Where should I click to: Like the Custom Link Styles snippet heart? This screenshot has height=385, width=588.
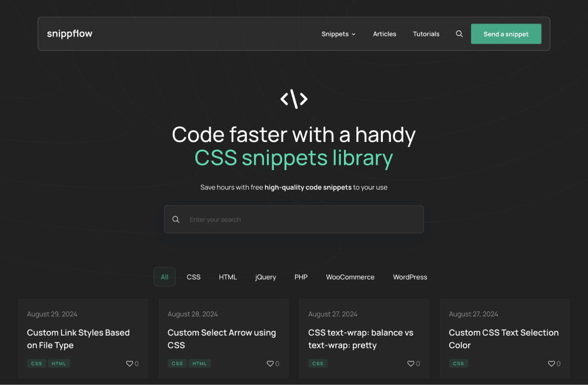(x=130, y=364)
